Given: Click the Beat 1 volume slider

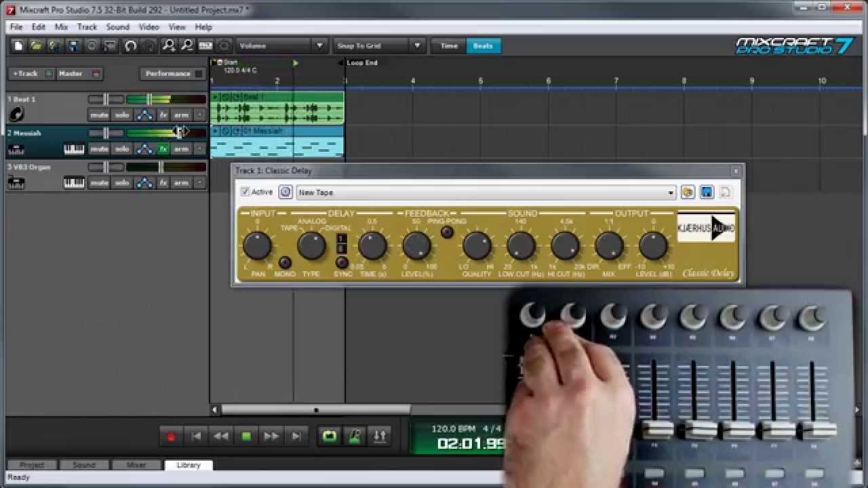Looking at the screenshot, I should pos(166,100).
